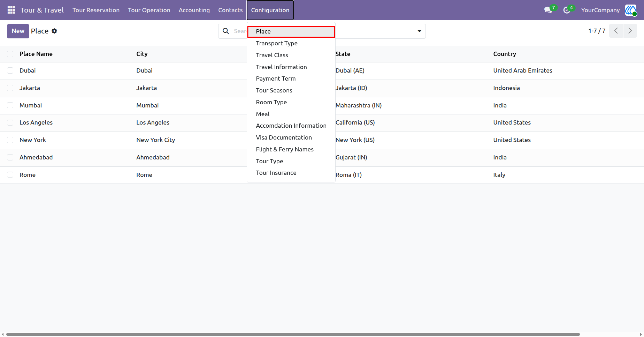Viewport: 644px width, 337px height.
Task: Go to next page of records
Action: (x=630, y=31)
